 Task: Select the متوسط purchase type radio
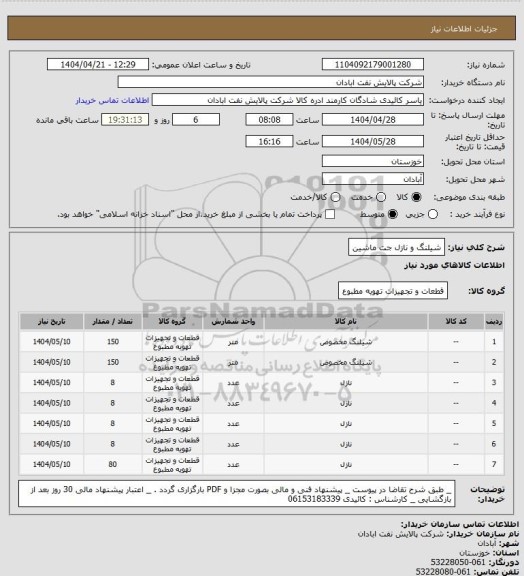tap(393, 214)
